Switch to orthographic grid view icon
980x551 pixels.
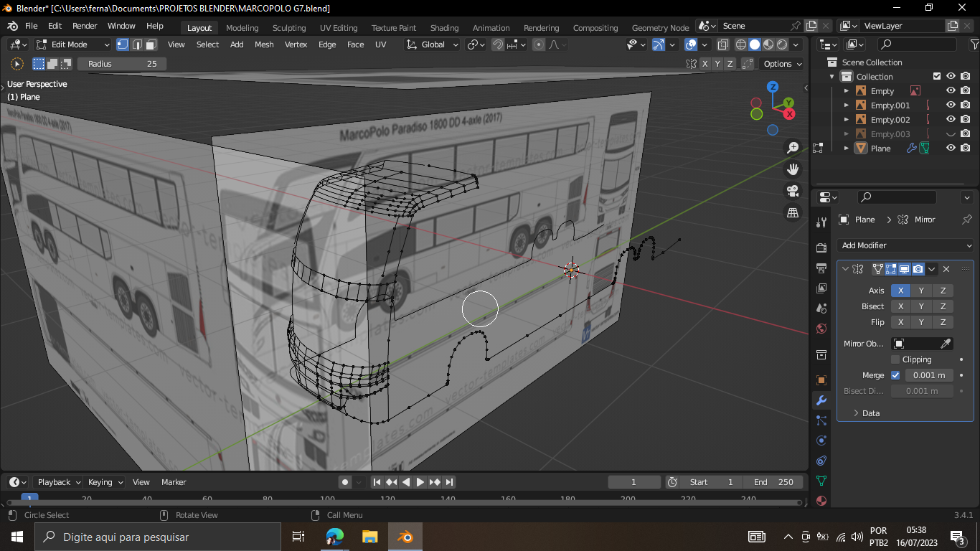coord(793,213)
